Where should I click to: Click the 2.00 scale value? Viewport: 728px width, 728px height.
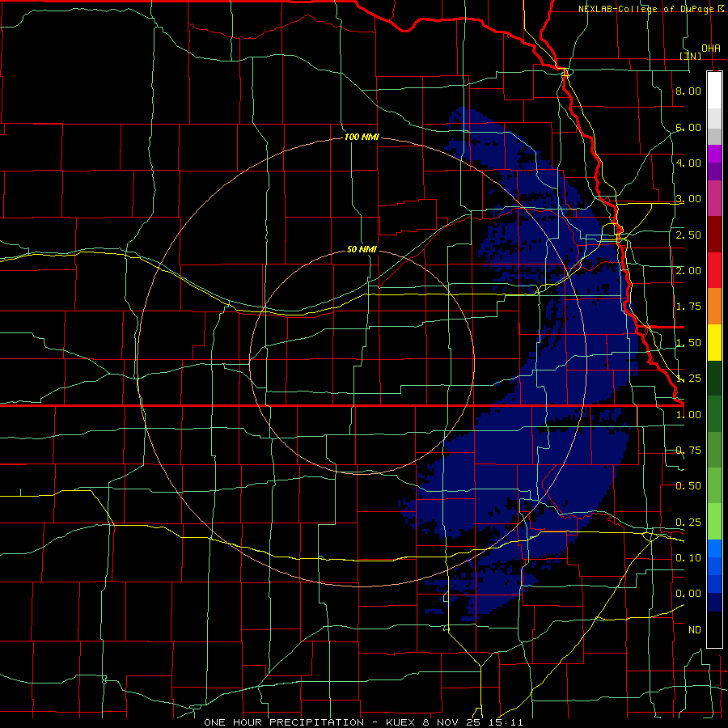688,271
